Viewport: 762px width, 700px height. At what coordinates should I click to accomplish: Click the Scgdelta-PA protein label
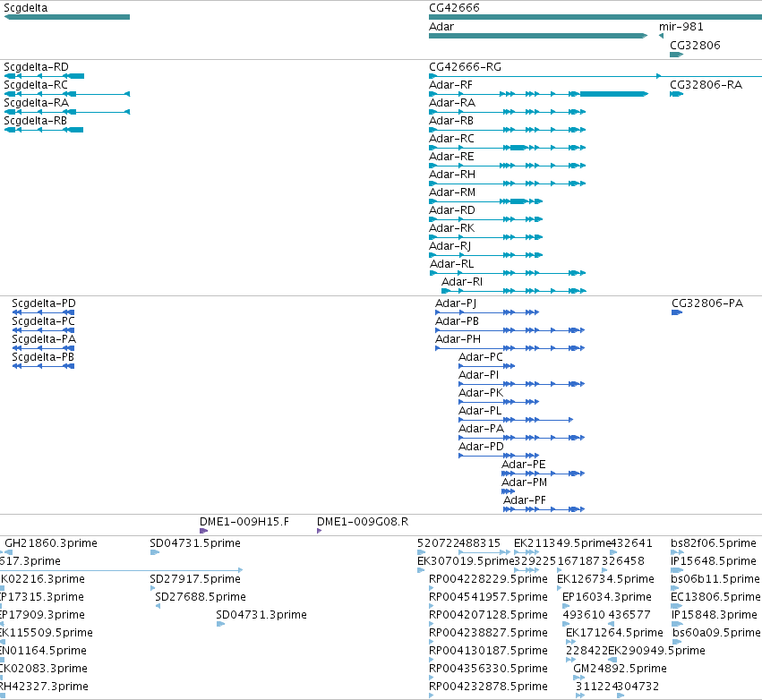pyautogui.click(x=44, y=339)
